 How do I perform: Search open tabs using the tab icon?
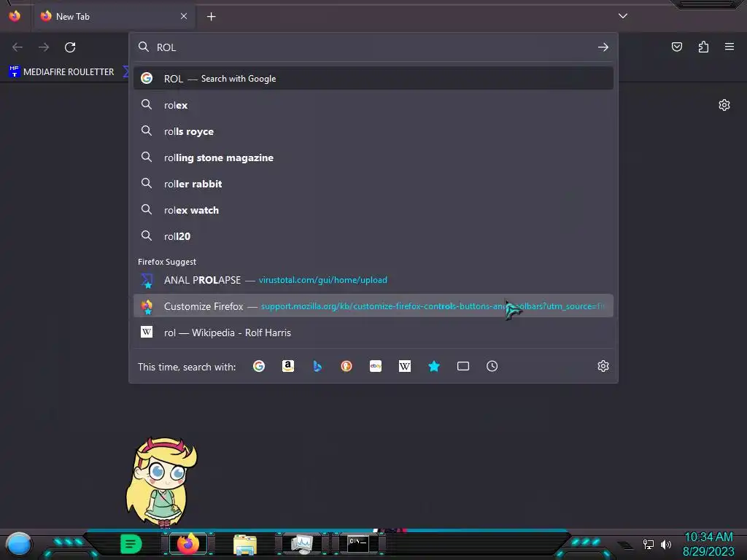463,366
